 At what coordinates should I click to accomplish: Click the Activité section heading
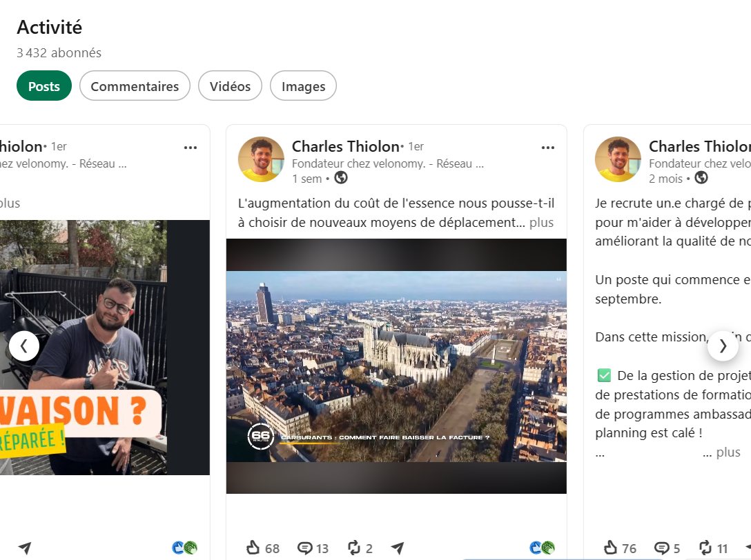coord(49,28)
